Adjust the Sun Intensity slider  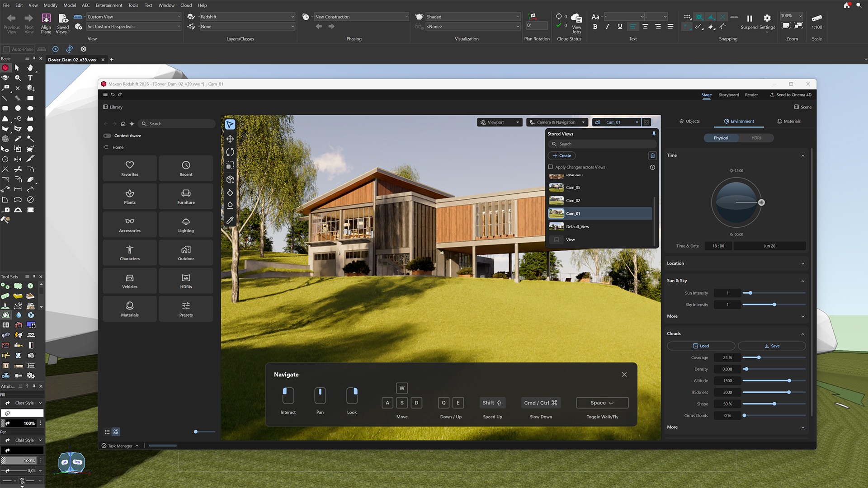point(774,293)
